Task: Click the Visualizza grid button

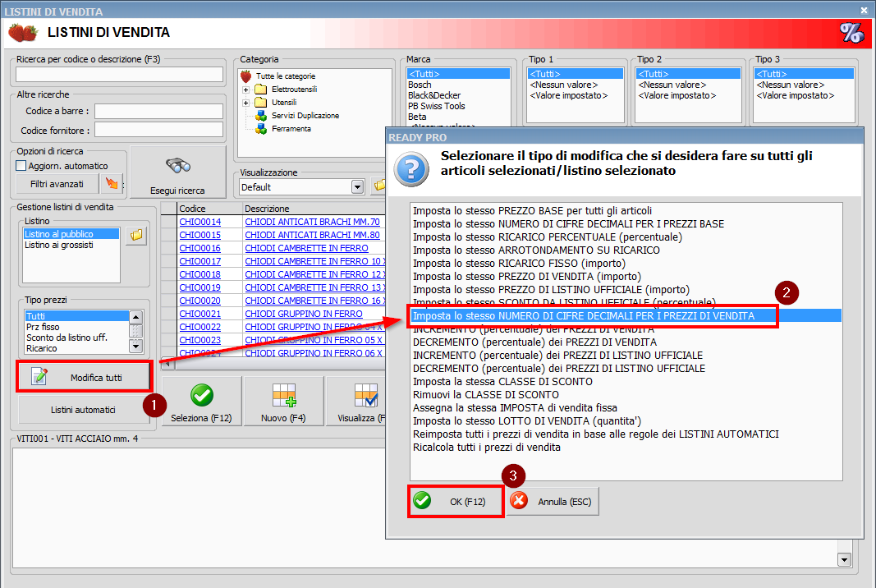Action: coord(358,402)
